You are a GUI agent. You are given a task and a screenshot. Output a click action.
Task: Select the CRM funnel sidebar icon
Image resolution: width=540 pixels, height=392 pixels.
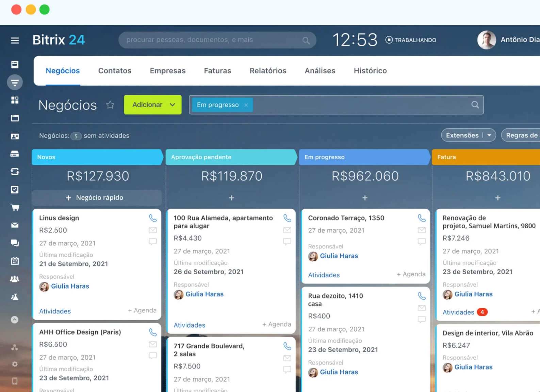coord(15,82)
